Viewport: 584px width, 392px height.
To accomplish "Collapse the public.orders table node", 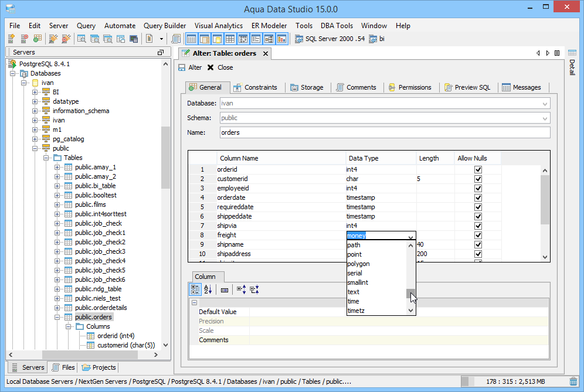I will click(x=57, y=317).
